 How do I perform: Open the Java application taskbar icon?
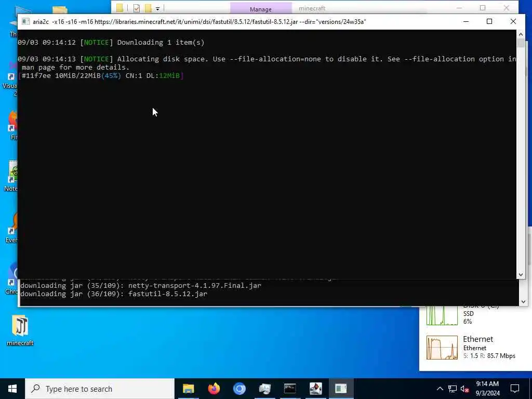[315, 389]
